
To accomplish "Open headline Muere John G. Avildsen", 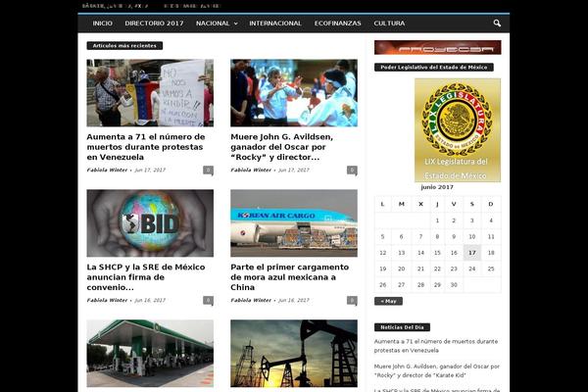I will (281, 147).
